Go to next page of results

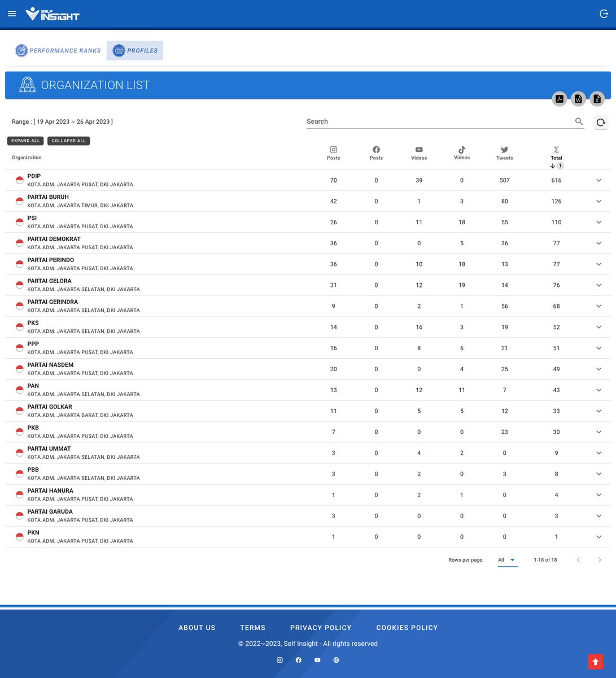point(600,560)
